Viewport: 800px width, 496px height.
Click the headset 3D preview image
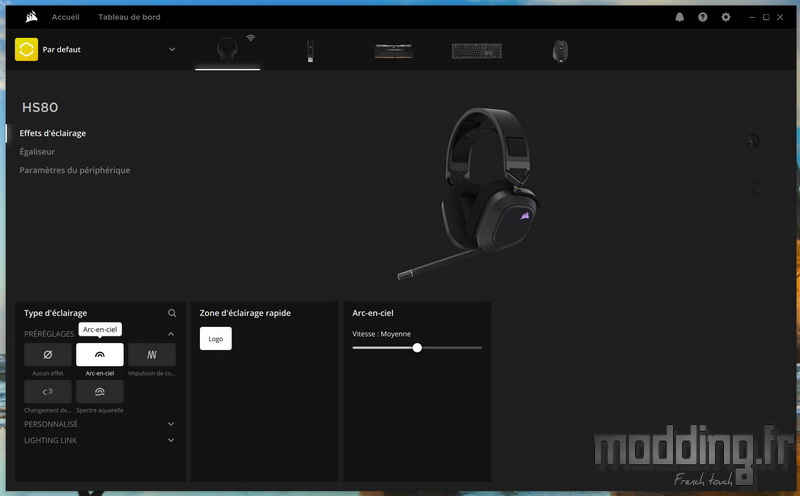[x=469, y=194]
